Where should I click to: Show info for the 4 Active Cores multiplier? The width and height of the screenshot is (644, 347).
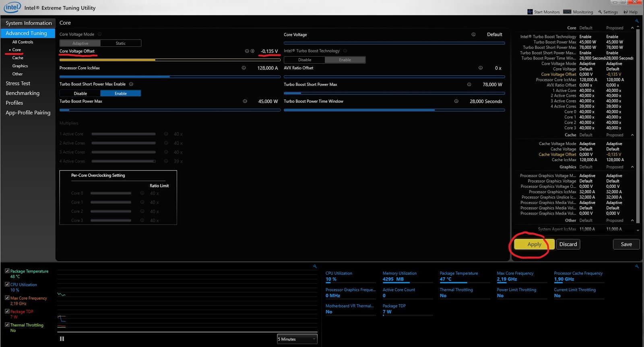(x=166, y=161)
